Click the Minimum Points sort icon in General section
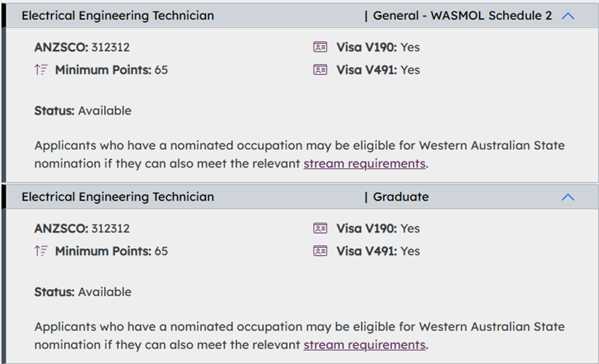Image resolution: width=599 pixels, height=364 pixels. tap(42, 70)
